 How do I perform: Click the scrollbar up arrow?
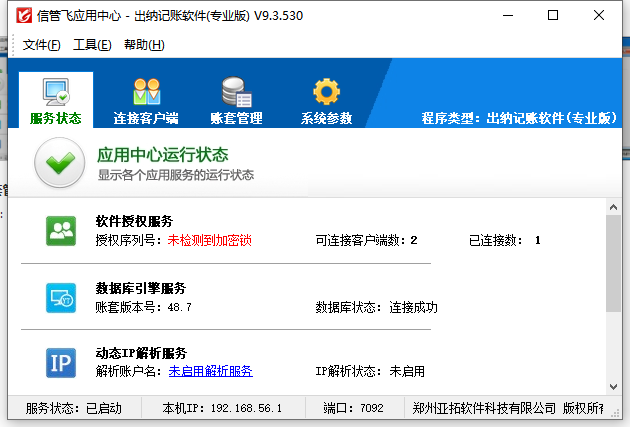click(613, 206)
